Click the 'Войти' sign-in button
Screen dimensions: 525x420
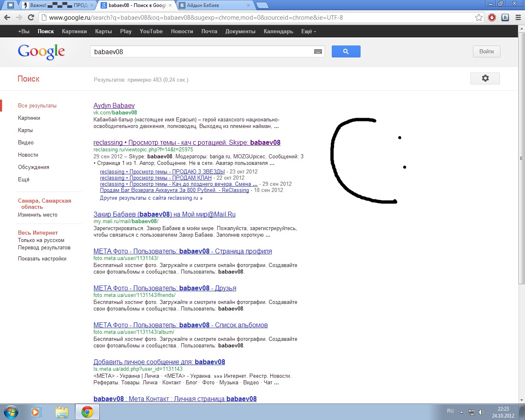click(486, 52)
